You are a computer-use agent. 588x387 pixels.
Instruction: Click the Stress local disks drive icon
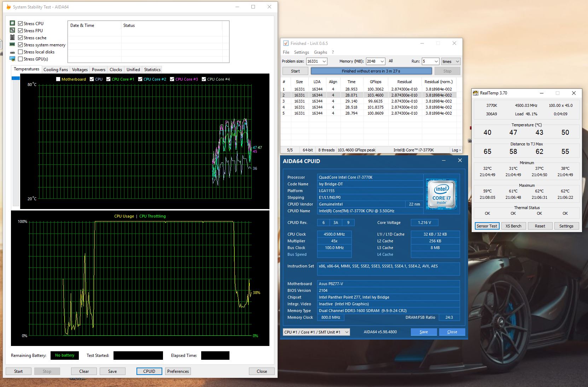click(12, 52)
